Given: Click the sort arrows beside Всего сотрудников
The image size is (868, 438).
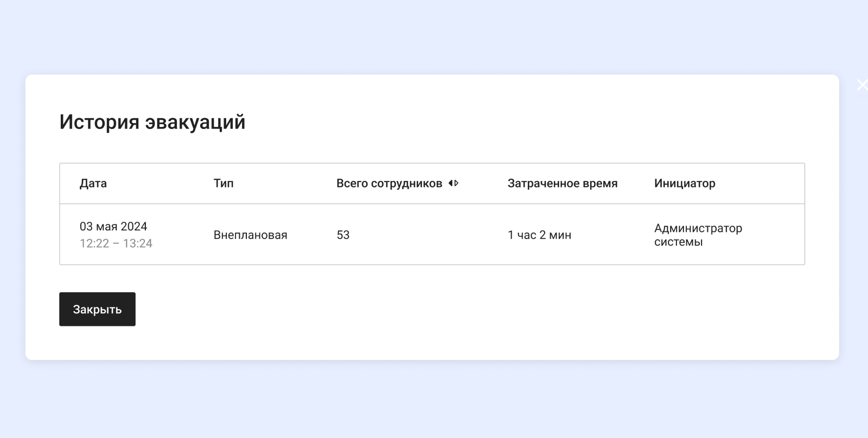Looking at the screenshot, I should [454, 183].
